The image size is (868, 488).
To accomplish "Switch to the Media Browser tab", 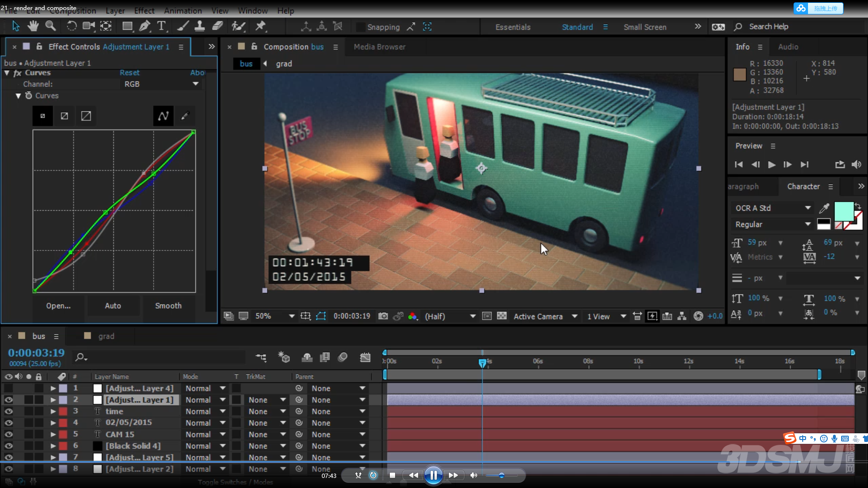I will click(x=379, y=47).
